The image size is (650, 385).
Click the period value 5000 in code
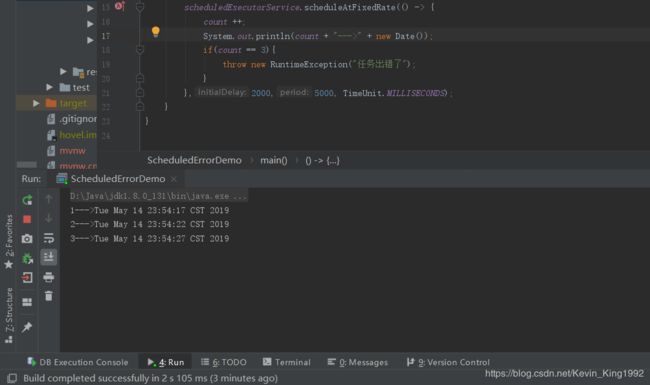pos(323,93)
